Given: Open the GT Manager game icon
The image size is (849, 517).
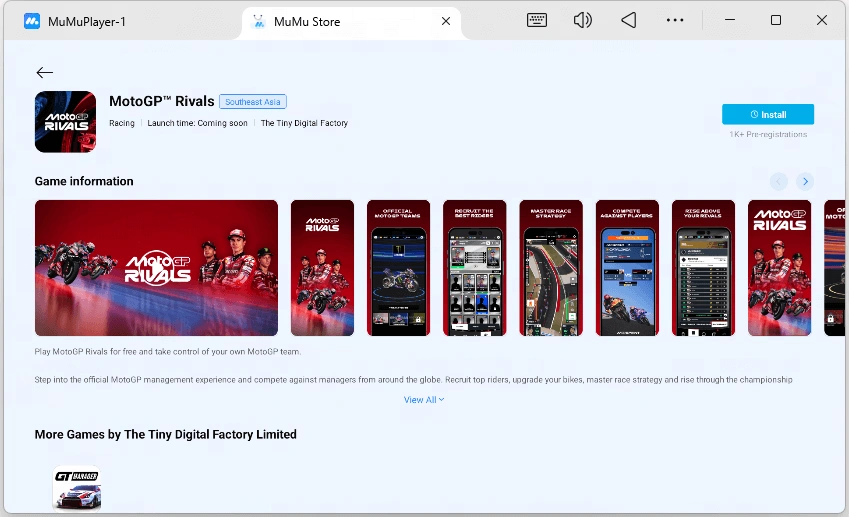Looking at the screenshot, I should (x=77, y=488).
